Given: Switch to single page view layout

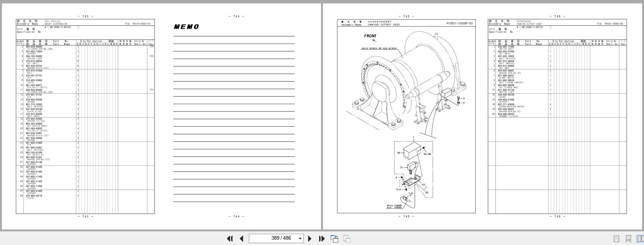Looking at the screenshot, I should [x=616, y=239].
